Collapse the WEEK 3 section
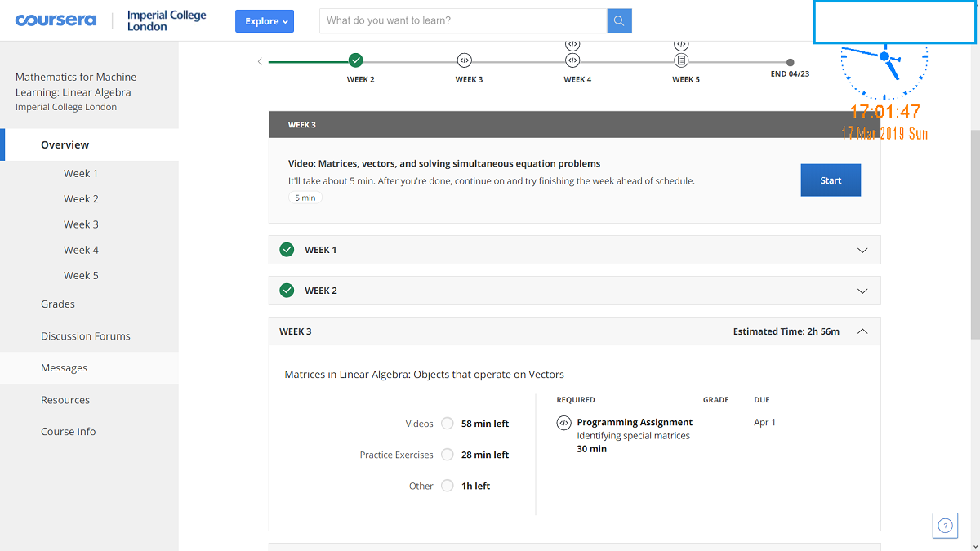This screenshot has width=980, height=551. (862, 331)
